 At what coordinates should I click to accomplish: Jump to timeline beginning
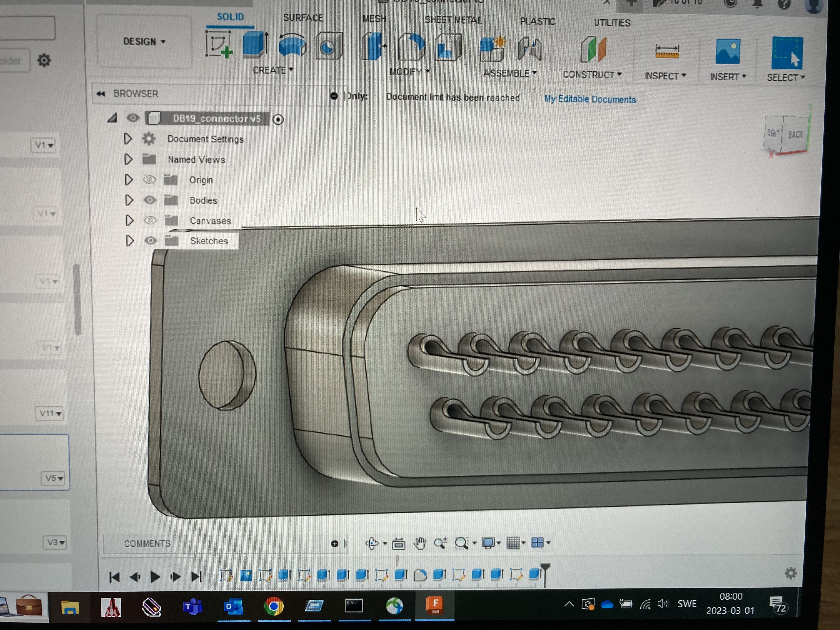point(114,577)
